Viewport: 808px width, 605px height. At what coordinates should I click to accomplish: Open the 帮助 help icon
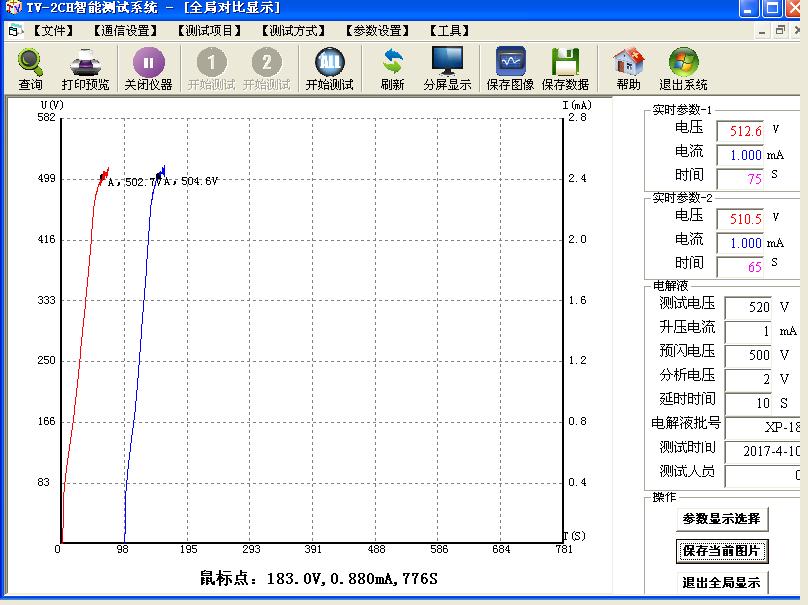tap(628, 68)
